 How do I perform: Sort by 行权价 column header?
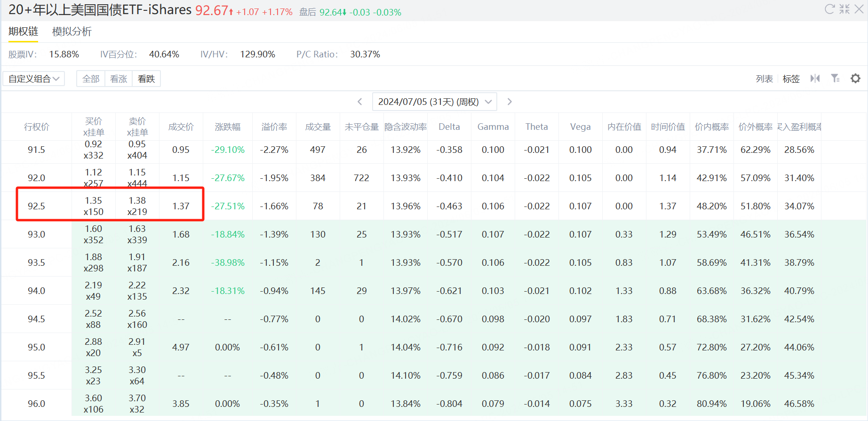(x=37, y=127)
